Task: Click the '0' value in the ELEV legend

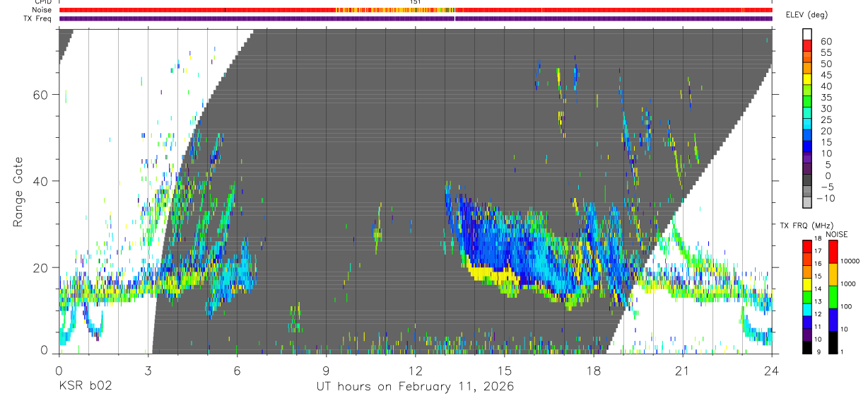Action: point(828,176)
